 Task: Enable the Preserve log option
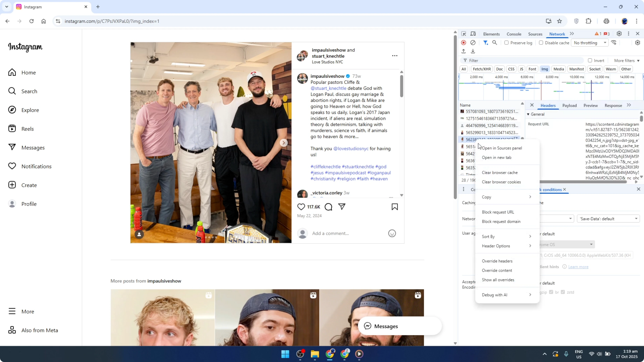point(507,42)
